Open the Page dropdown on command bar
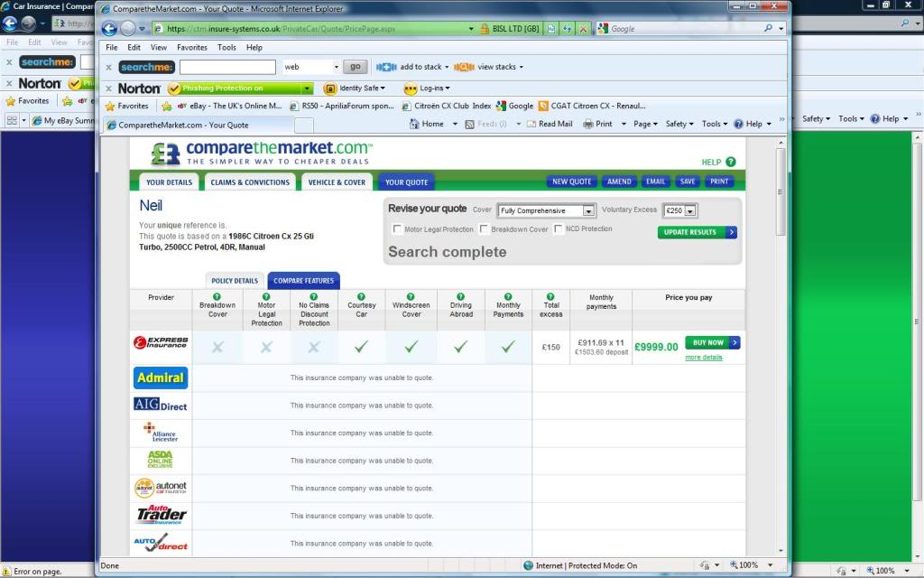924x578 pixels. [x=645, y=124]
